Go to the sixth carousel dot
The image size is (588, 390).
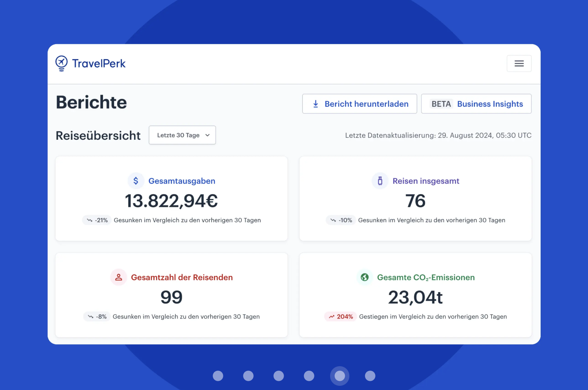pos(370,376)
